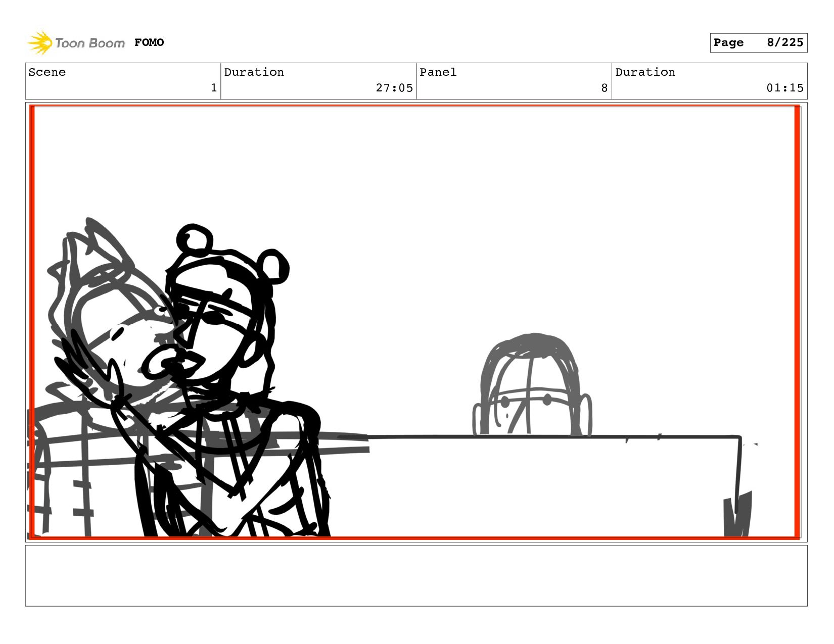Click the Duration label beside Panel
Image resolution: width=834 pixels, height=644 pixels.
tap(645, 72)
